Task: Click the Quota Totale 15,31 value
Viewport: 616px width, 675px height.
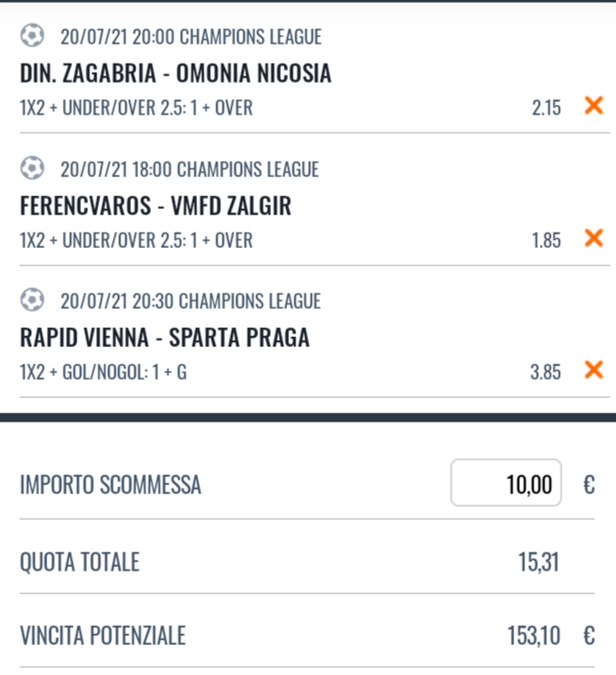Action: pyautogui.click(x=538, y=562)
